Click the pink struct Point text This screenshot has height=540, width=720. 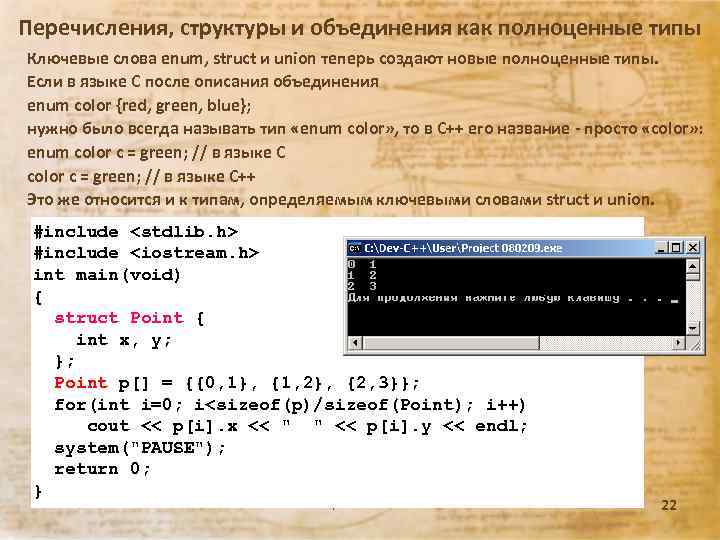119,318
